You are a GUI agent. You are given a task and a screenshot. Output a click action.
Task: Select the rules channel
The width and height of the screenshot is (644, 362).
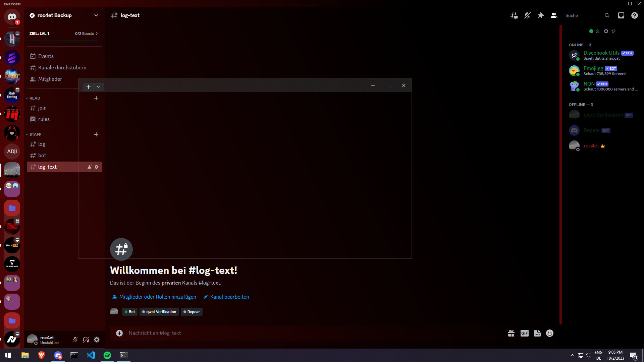64,119
